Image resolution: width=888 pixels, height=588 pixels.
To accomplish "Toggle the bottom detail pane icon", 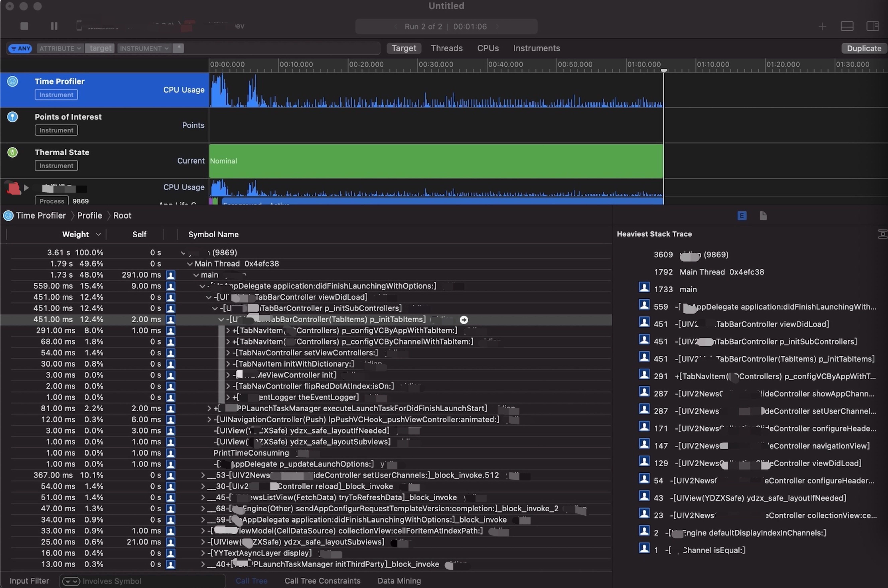I will tap(847, 26).
